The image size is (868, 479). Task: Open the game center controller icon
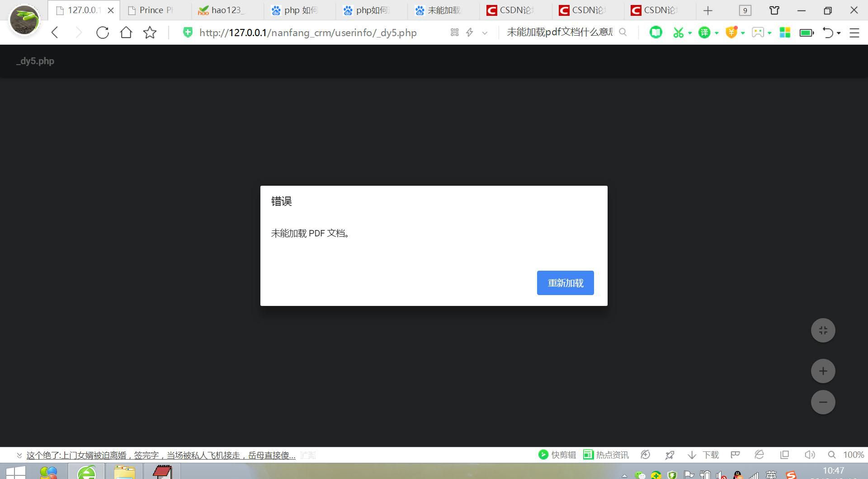coord(759,32)
